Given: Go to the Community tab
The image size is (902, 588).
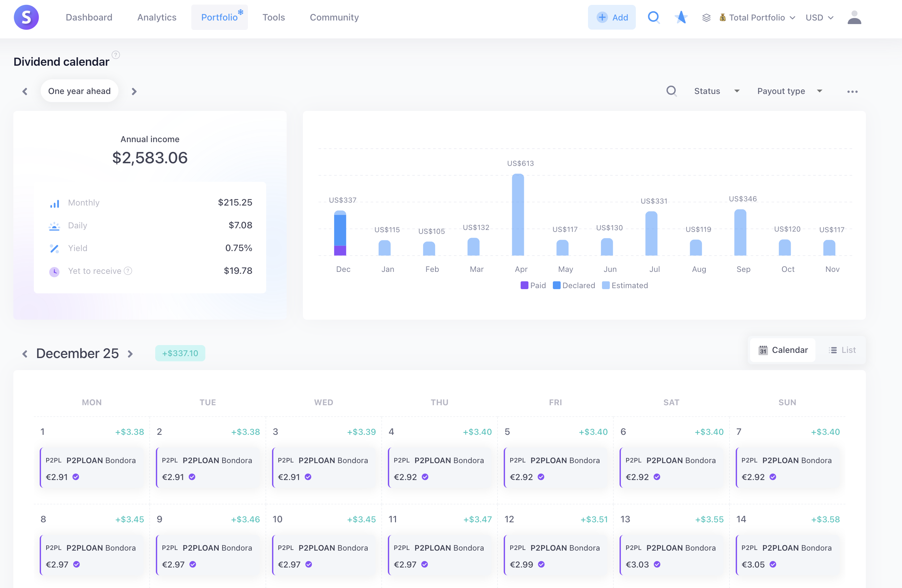Looking at the screenshot, I should 334,18.
